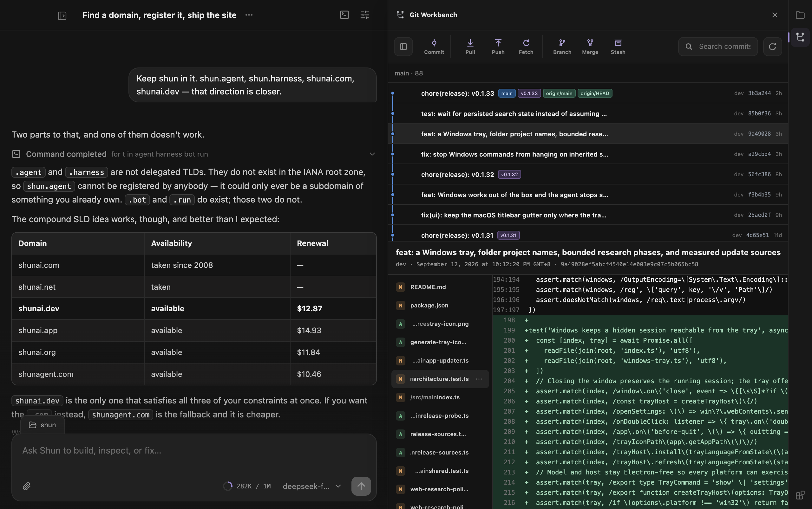Click the paperclip attach file icon
The width and height of the screenshot is (812, 509).
tap(27, 486)
